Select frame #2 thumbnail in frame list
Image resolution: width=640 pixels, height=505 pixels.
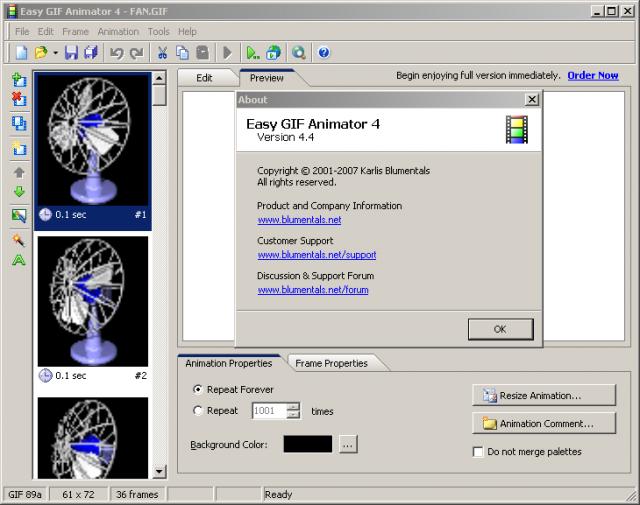[x=93, y=302]
